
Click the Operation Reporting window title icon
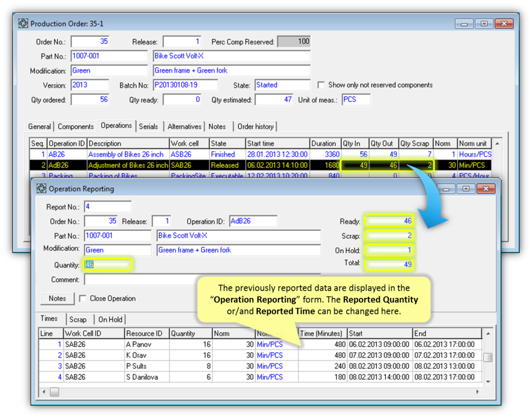coord(41,188)
